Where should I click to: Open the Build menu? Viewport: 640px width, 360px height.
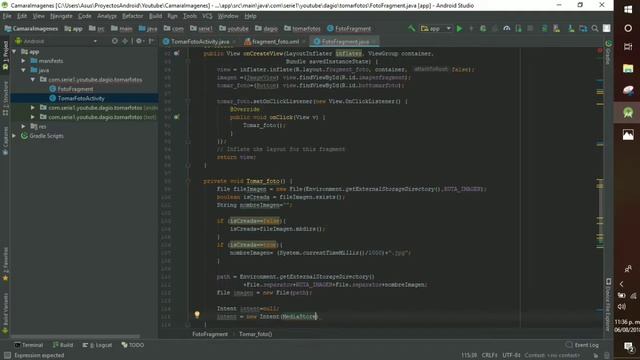coord(156,16)
